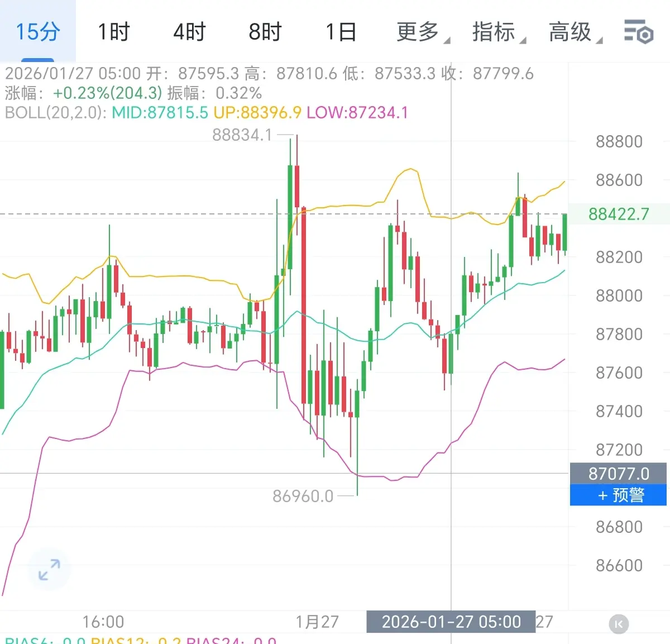Click the current price label 88422.7
Image resolution: width=670 pixels, height=644 pixels.
coord(619,214)
